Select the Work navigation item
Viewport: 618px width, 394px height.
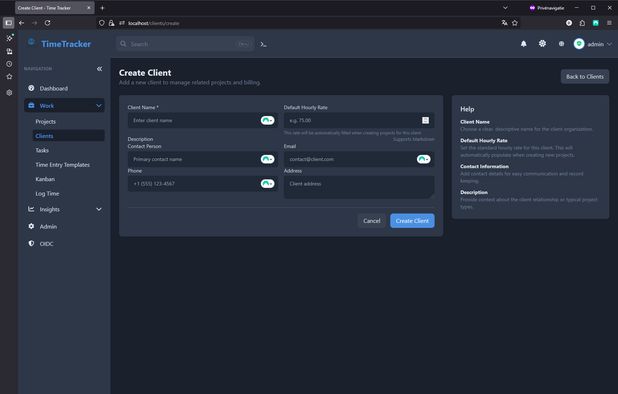pos(64,106)
